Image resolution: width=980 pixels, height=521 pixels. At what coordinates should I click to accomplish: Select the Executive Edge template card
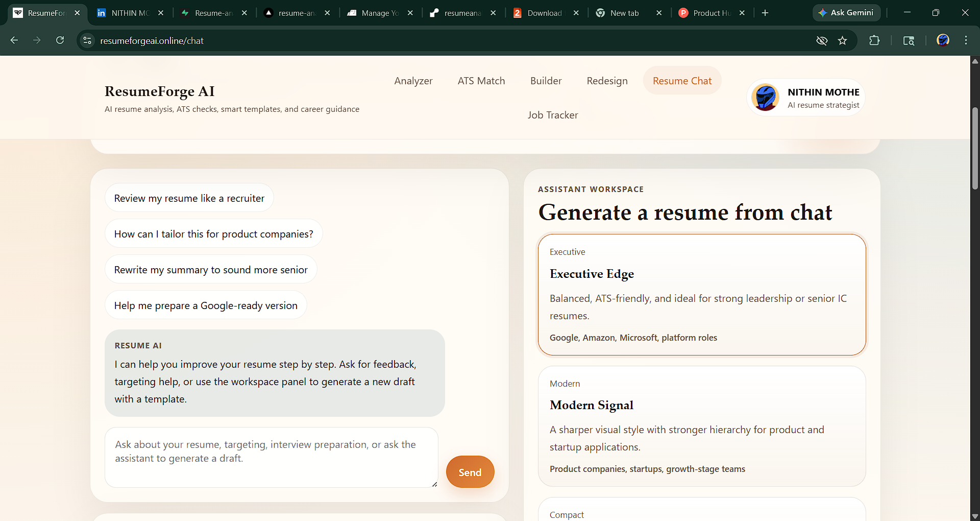pyautogui.click(x=702, y=294)
